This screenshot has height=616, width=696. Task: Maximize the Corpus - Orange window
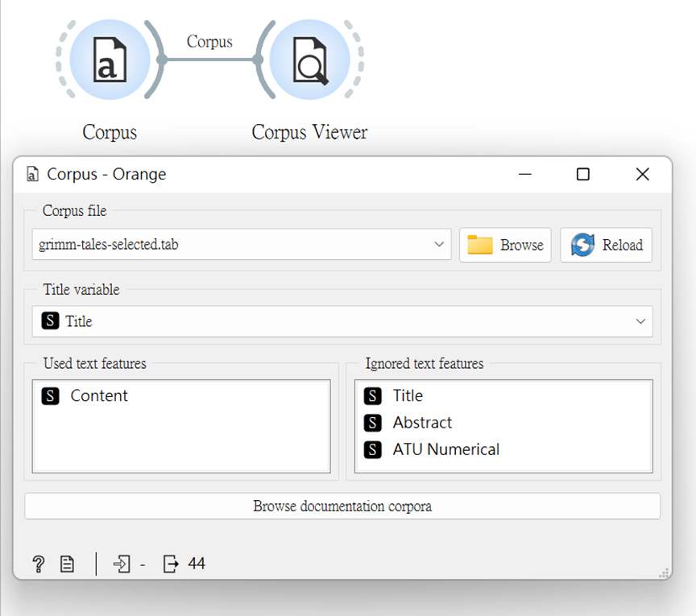coord(582,175)
